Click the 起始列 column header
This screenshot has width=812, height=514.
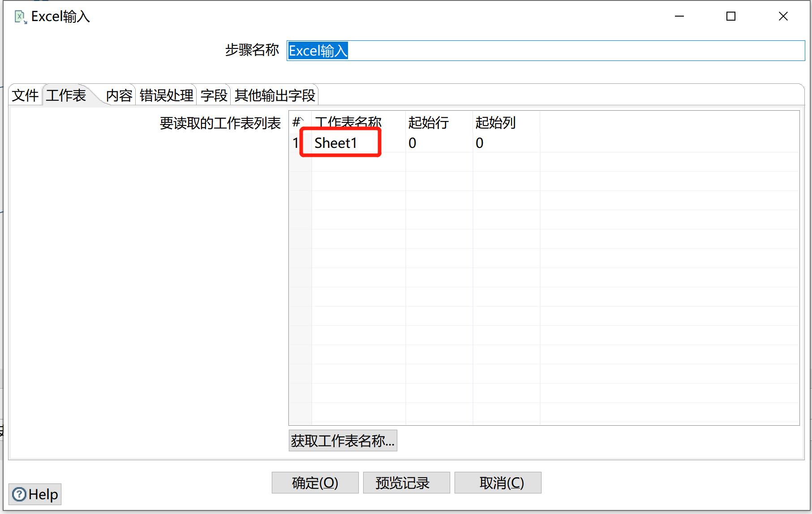(x=506, y=122)
